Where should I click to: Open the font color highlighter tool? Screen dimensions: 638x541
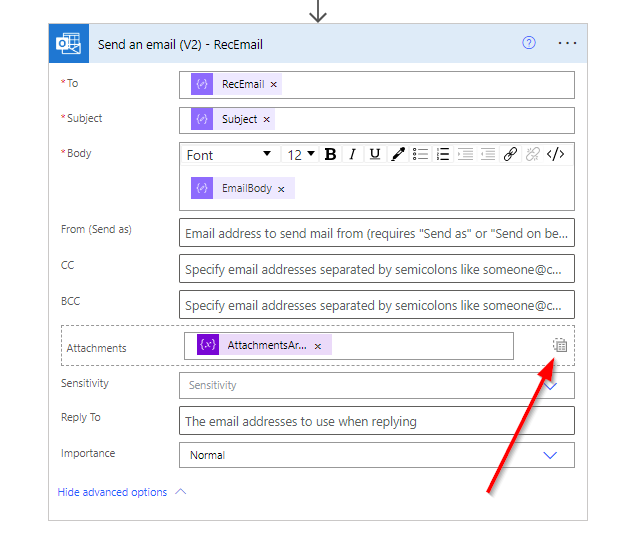coord(398,155)
